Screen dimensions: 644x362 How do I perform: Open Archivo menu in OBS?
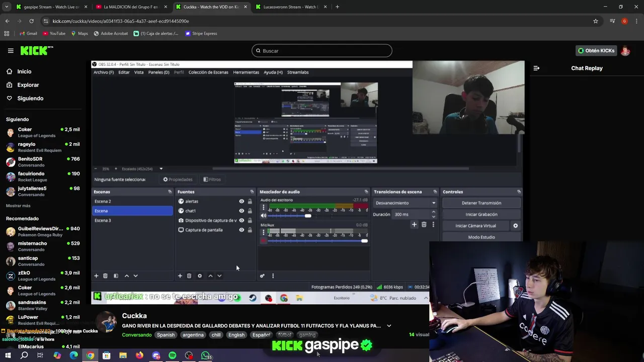[104, 72]
